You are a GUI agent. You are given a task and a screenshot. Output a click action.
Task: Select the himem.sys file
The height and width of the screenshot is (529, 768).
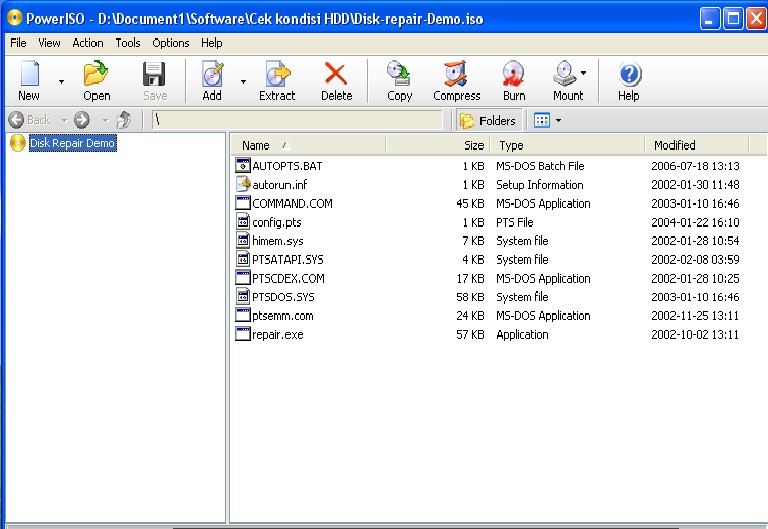click(278, 241)
